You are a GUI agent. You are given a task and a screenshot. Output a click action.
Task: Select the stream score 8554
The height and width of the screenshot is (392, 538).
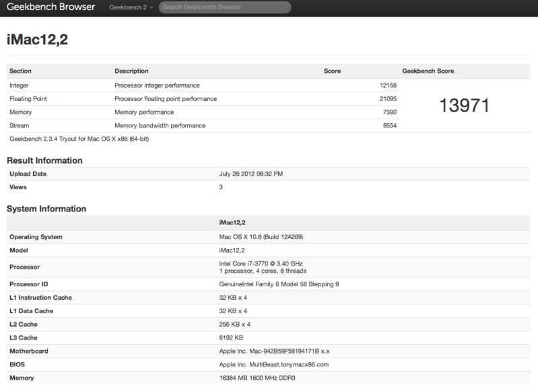coord(390,126)
